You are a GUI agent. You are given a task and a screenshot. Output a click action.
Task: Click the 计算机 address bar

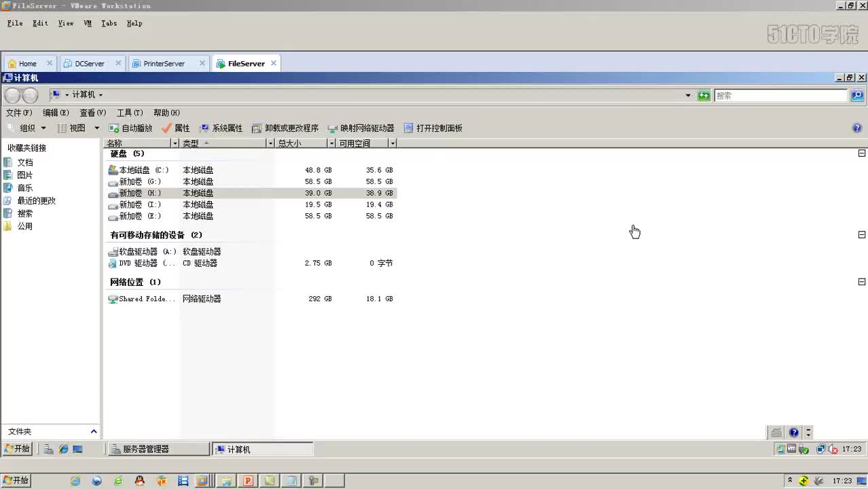coord(370,95)
